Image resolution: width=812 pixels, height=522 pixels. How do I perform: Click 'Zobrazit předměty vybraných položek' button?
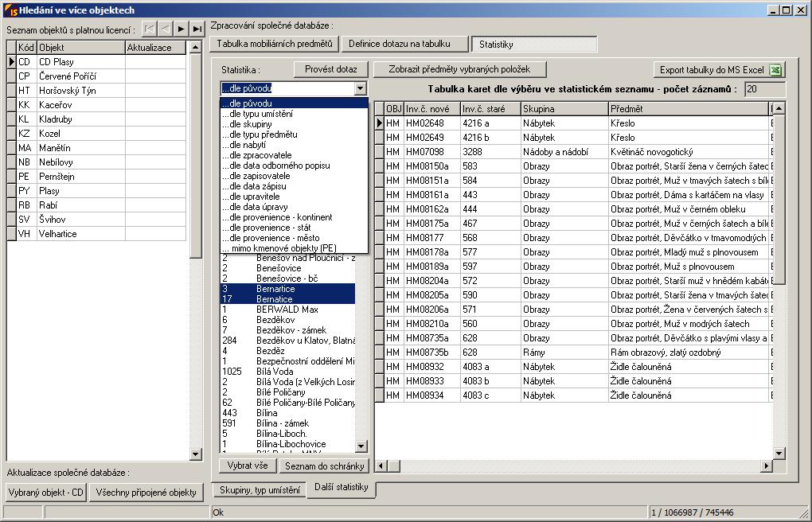459,69
